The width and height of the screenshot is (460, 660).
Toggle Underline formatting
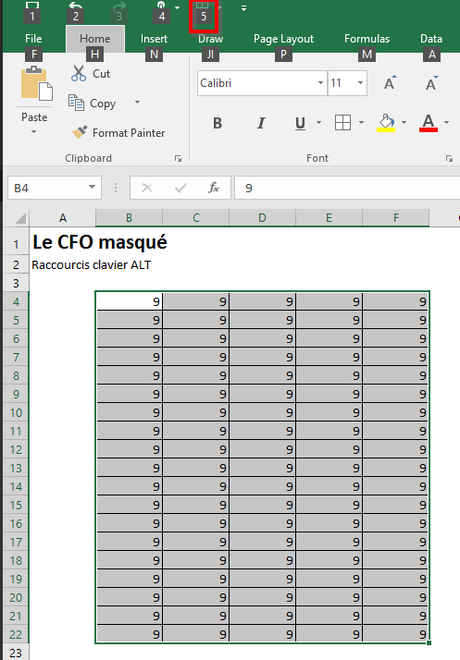300,123
